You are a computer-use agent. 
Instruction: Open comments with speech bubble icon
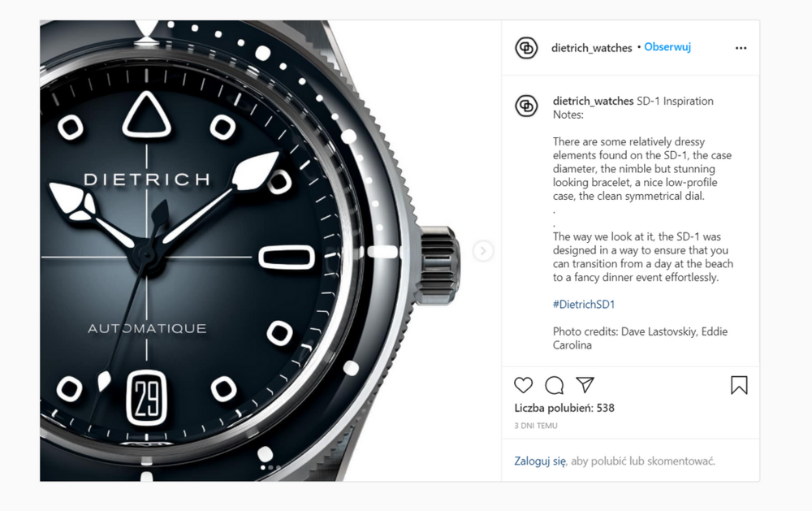554,385
